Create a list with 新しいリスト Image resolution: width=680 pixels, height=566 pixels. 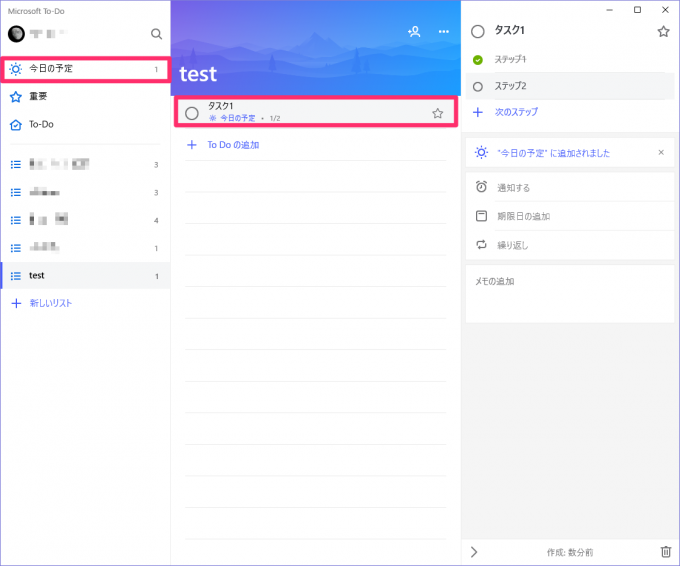pos(50,303)
